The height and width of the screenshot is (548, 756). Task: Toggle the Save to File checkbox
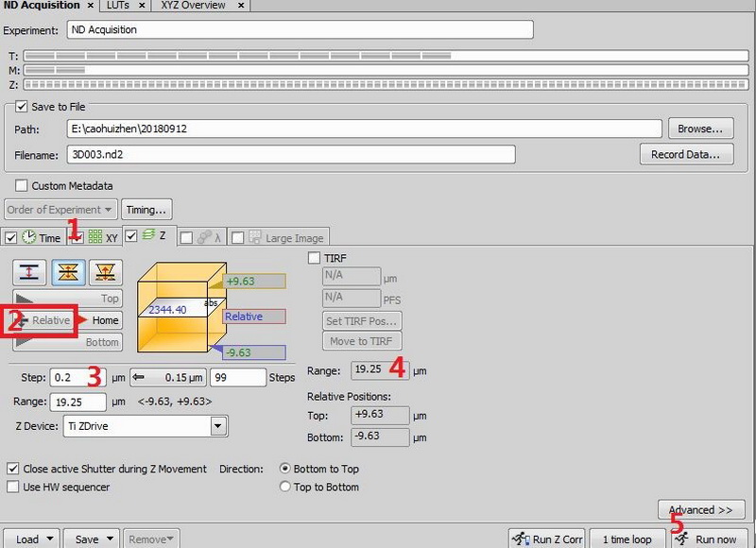point(21,106)
